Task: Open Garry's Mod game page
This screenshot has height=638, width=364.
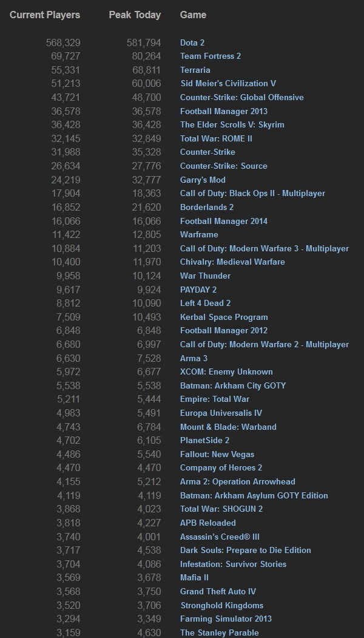Action: (203, 180)
